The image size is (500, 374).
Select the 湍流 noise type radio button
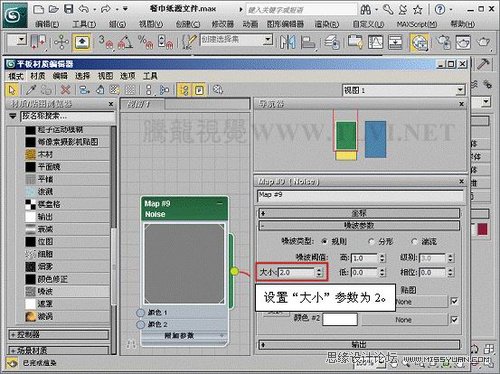point(414,241)
